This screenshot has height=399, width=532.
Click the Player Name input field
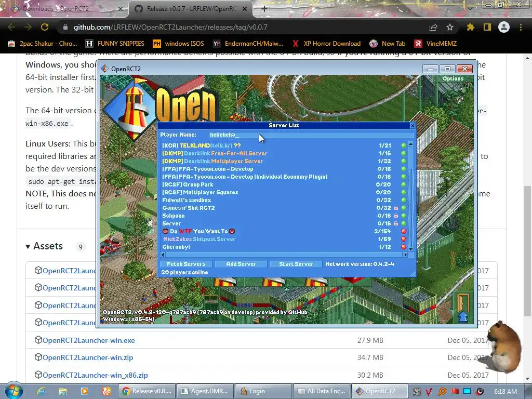pyautogui.click(x=312, y=135)
